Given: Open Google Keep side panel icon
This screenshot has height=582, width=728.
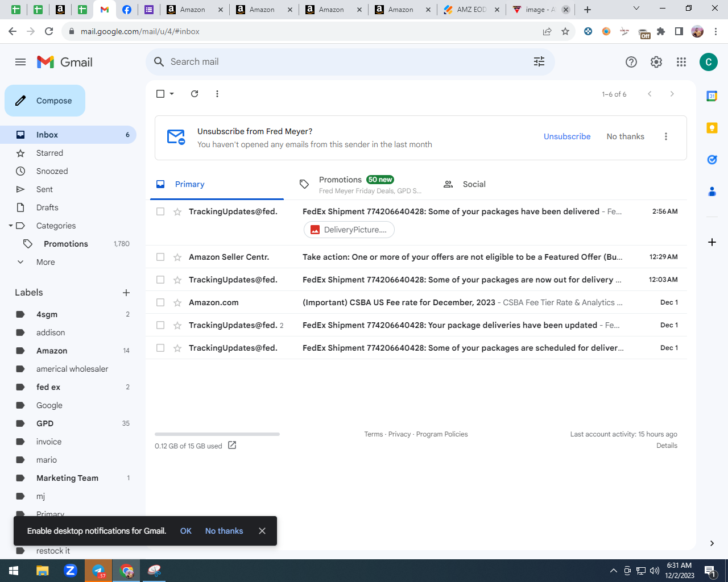Looking at the screenshot, I should point(712,128).
